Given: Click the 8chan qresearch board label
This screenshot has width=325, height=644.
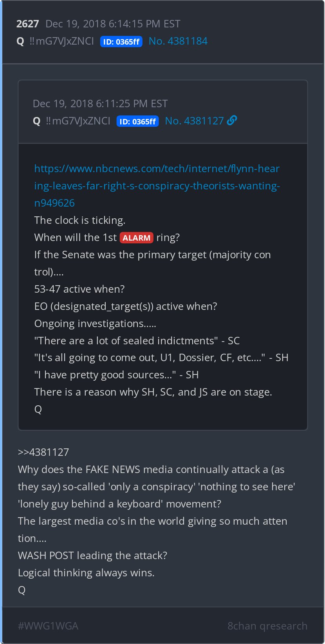Looking at the screenshot, I should coord(267,626).
